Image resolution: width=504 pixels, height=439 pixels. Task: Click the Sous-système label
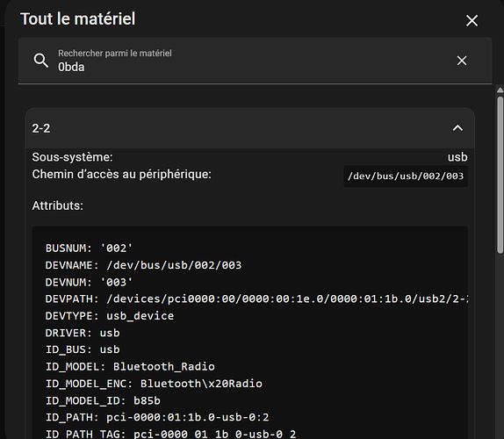tap(72, 157)
